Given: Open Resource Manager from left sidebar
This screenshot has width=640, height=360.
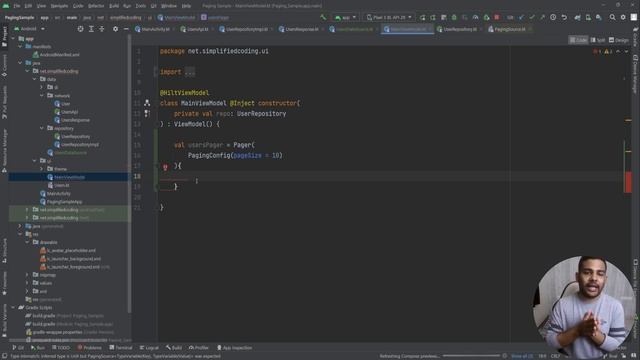Looking at the screenshot, I should click(x=4, y=150).
